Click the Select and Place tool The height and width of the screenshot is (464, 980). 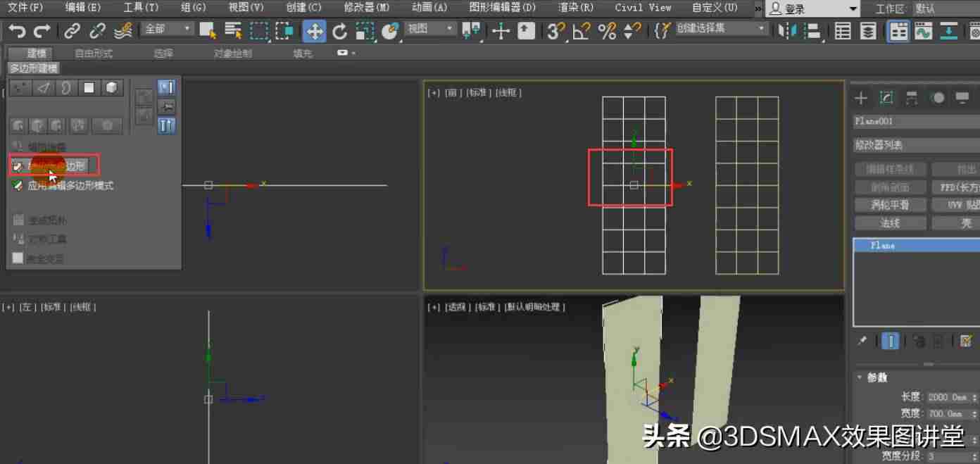[389, 30]
